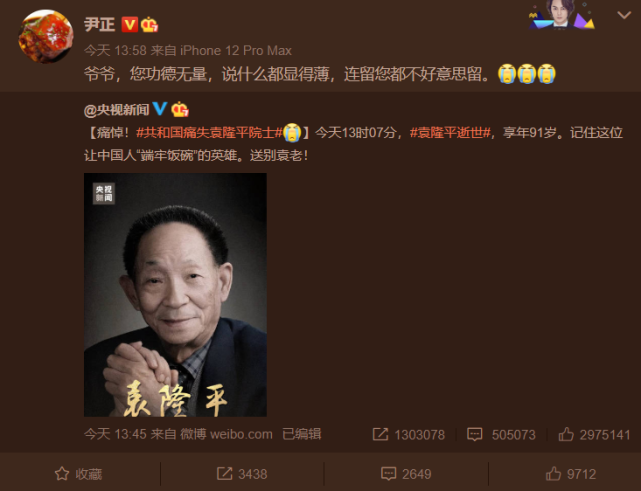Toggle 收藏 favorite star

[78, 474]
